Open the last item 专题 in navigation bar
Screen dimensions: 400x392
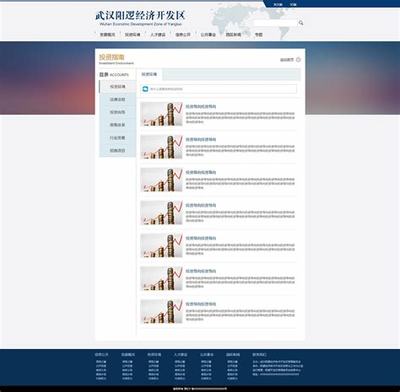coord(258,34)
